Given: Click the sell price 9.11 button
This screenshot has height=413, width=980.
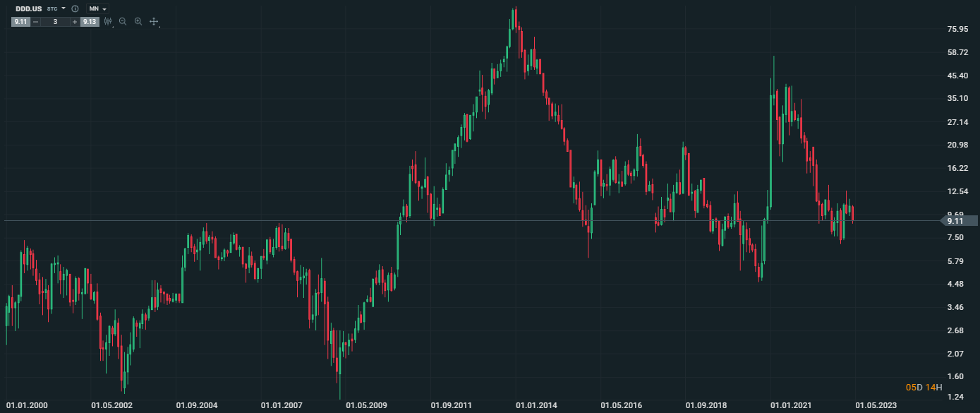Looking at the screenshot, I should click(20, 22).
